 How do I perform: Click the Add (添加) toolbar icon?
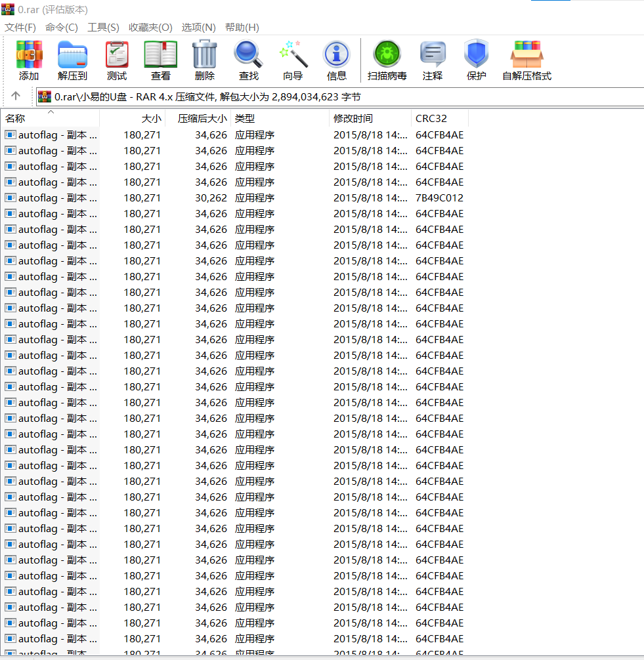pyautogui.click(x=29, y=60)
